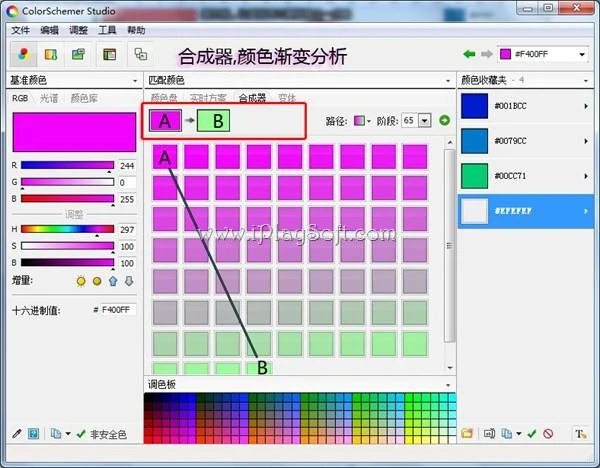This screenshot has width=600, height=468.
Task: Click the darker orange circle icon next to 增量
Action: point(97,281)
